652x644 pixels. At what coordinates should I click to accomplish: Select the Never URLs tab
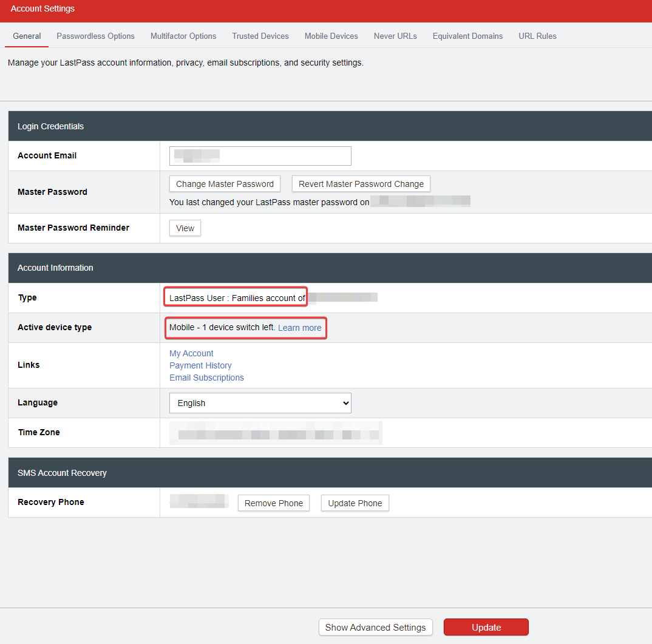(x=395, y=36)
